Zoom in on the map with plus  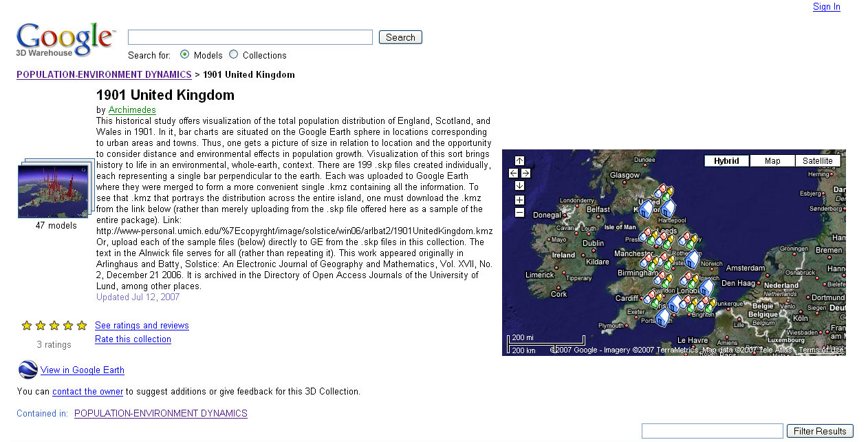[519, 200]
